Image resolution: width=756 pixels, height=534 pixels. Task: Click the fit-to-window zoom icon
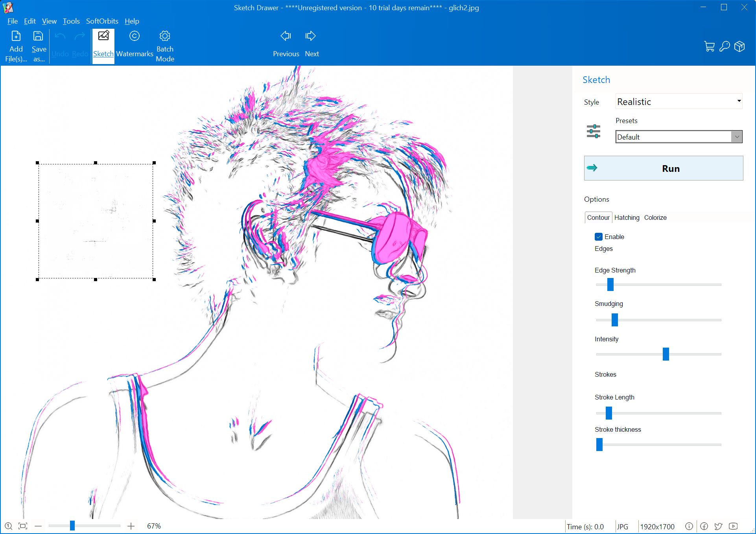[x=23, y=526]
